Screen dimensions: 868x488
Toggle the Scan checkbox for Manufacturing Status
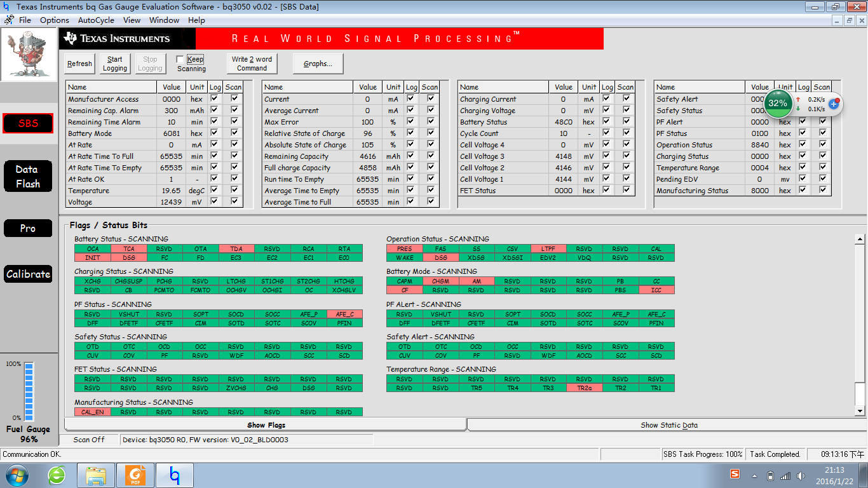point(823,191)
